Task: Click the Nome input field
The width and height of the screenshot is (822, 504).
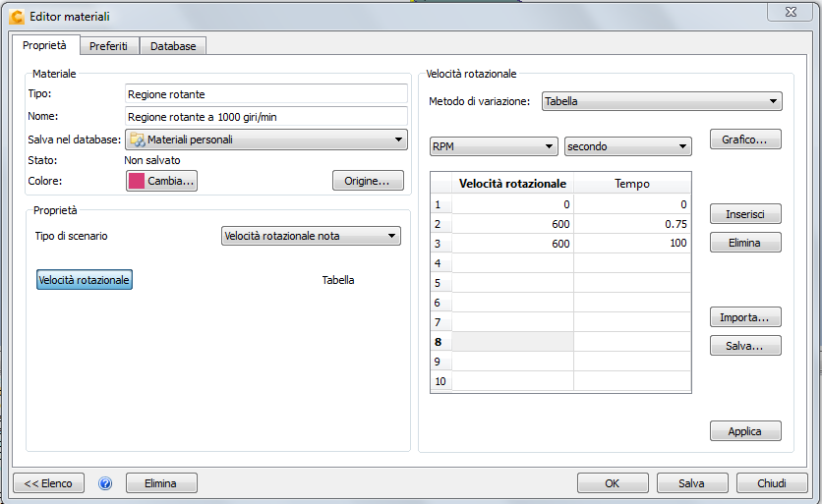Action: point(266,116)
